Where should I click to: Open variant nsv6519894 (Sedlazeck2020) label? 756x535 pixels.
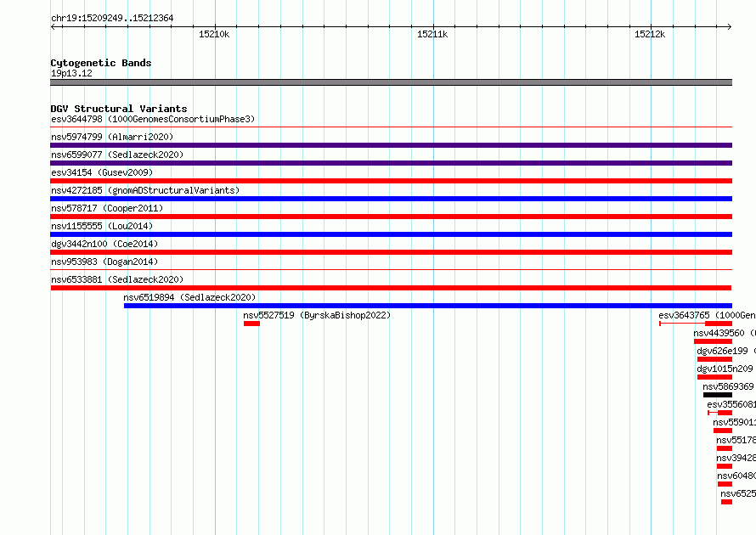189,297
